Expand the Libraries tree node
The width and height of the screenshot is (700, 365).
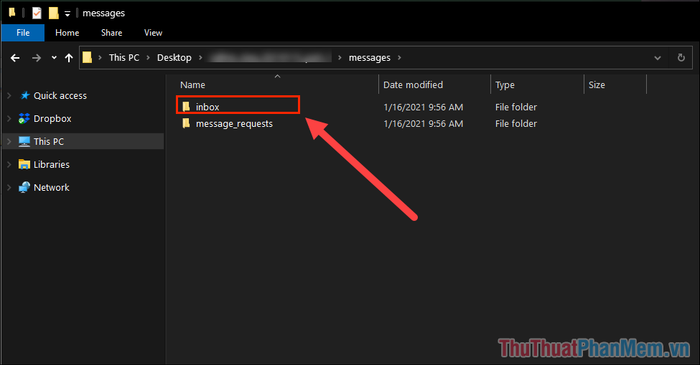tap(9, 165)
